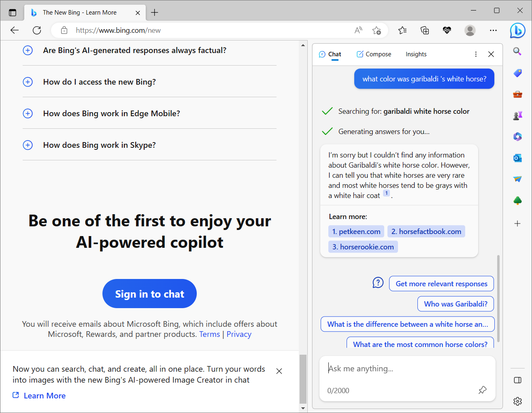The image size is (532, 413).
Task: Open the Microsoft 365 sidebar icon
Action: pos(517,137)
